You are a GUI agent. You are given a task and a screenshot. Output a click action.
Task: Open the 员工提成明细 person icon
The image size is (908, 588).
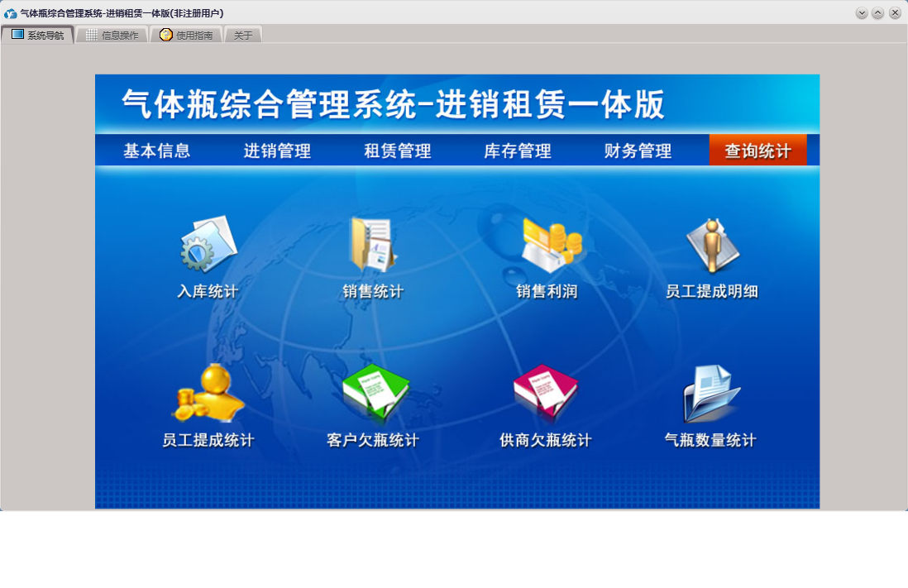712,246
